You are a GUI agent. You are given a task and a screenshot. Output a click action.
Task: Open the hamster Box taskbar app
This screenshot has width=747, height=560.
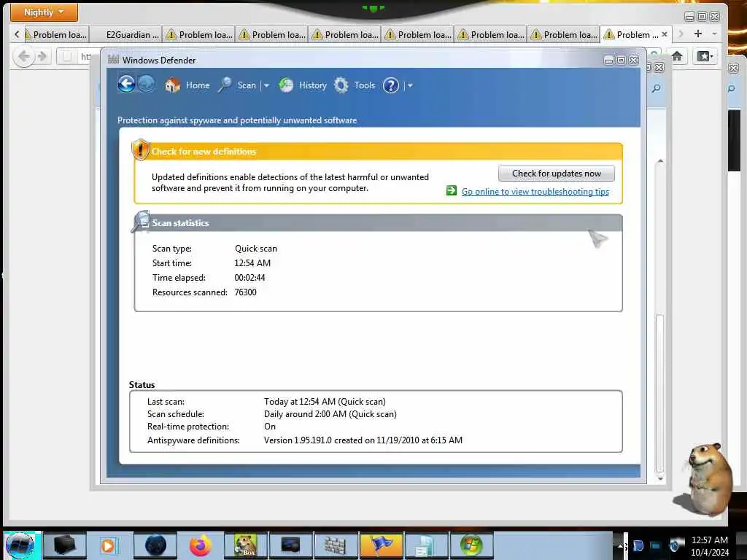(245, 545)
